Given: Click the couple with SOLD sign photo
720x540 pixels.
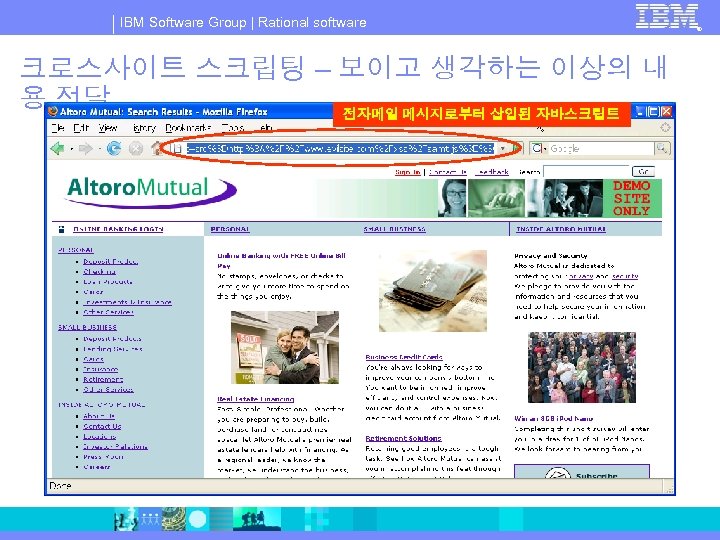Looking at the screenshot, I should (285, 347).
